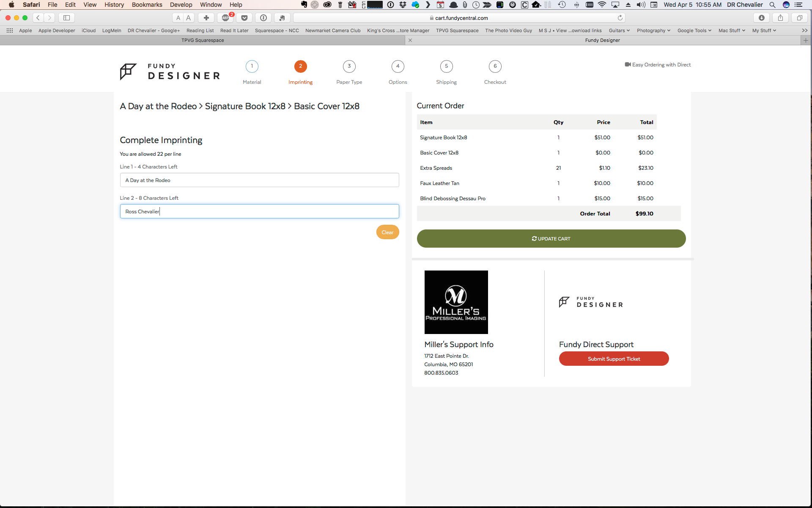The image size is (812, 508).
Task: Click A Day at the Rodeo breadcrumb
Action: click(x=158, y=106)
